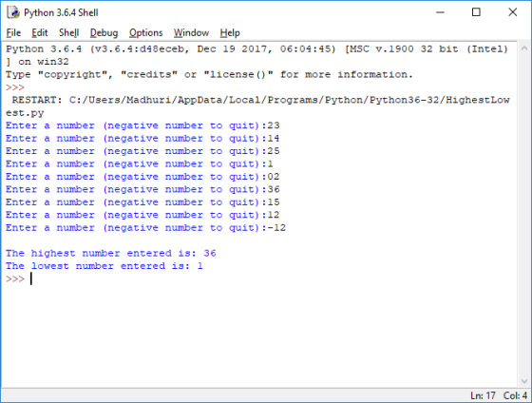Click the input line ending in :14
Viewport: 532px width, 403px height.
click(142, 139)
